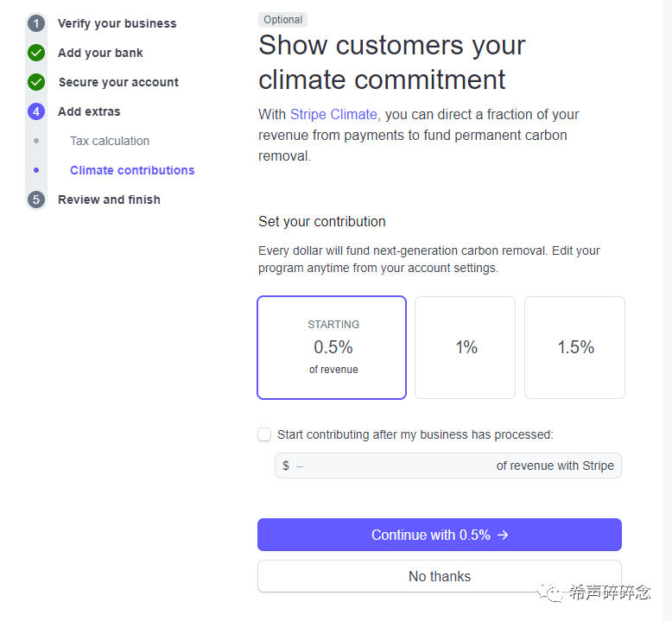Click the step 4 purple circle icon
Viewport: 672px width, 621px height.
[x=36, y=111]
